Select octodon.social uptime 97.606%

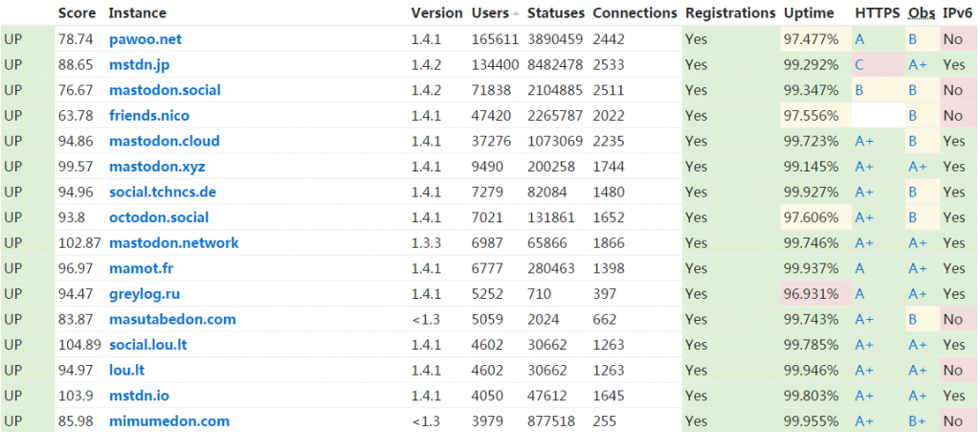coord(812,217)
